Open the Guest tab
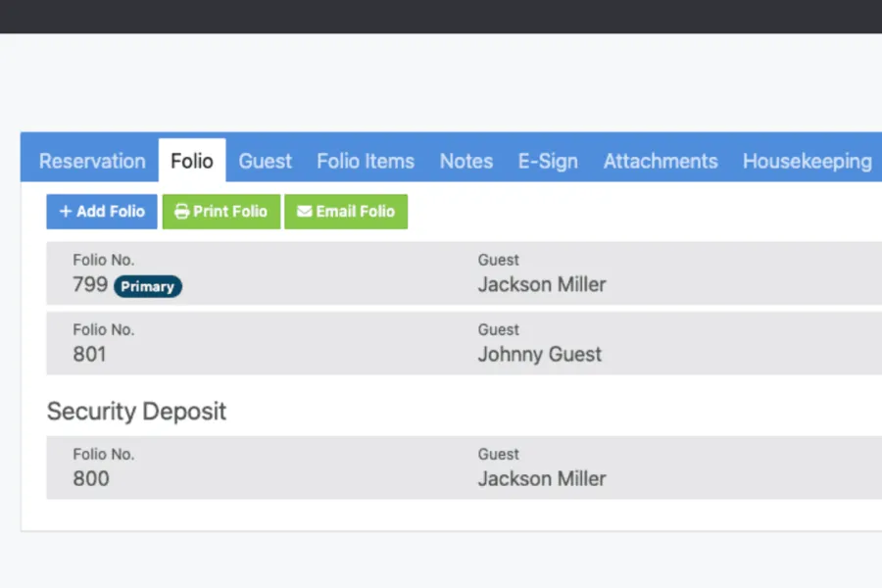The width and height of the screenshot is (882, 588). click(266, 162)
